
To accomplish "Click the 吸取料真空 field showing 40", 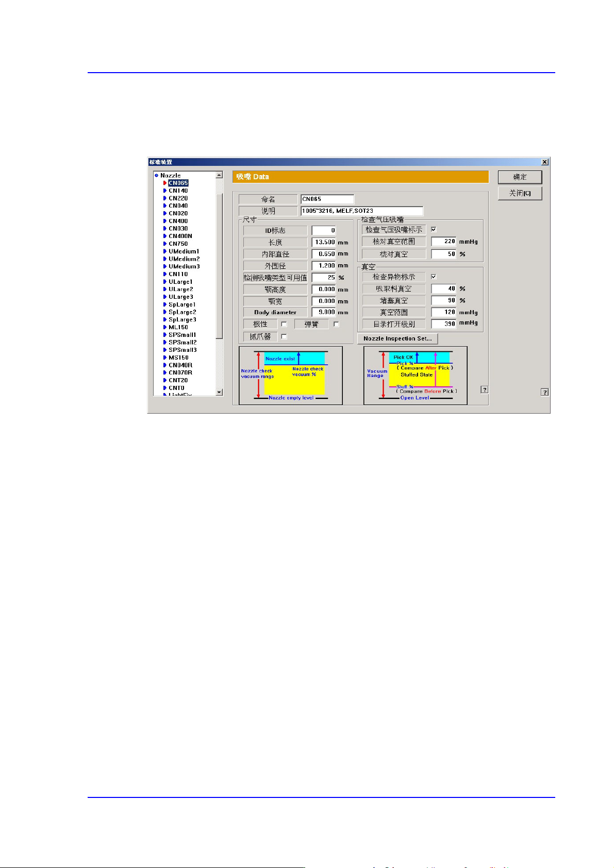I will click(444, 288).
